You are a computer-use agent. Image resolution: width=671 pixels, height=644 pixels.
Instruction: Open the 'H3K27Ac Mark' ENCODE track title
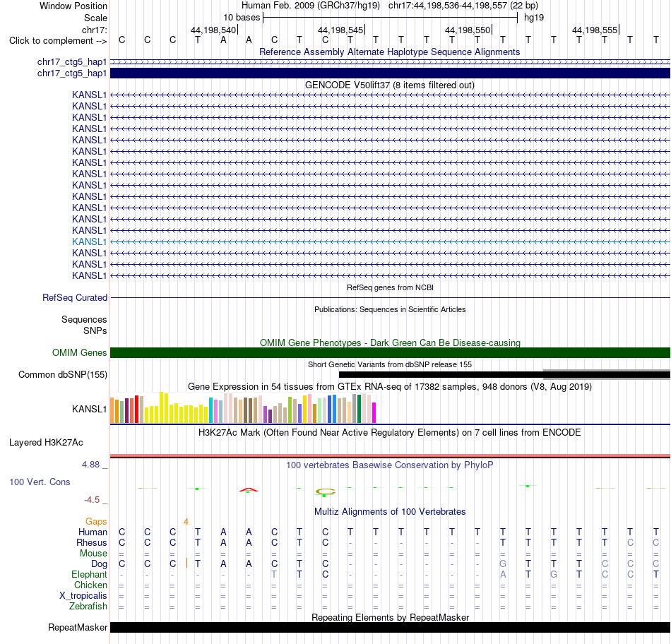[390, 433]
